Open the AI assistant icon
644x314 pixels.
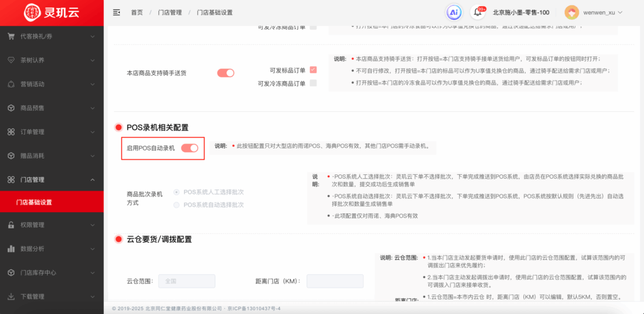[453, 13]
